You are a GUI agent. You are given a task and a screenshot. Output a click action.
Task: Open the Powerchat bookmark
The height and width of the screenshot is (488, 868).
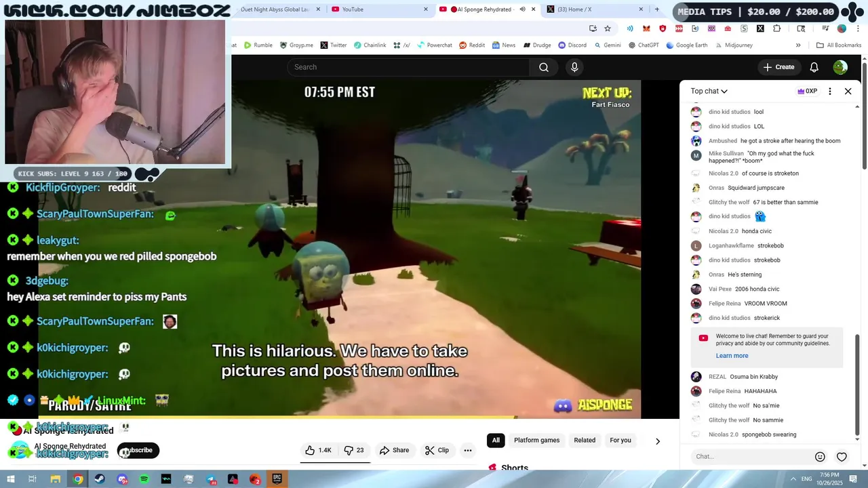point(433,45)
